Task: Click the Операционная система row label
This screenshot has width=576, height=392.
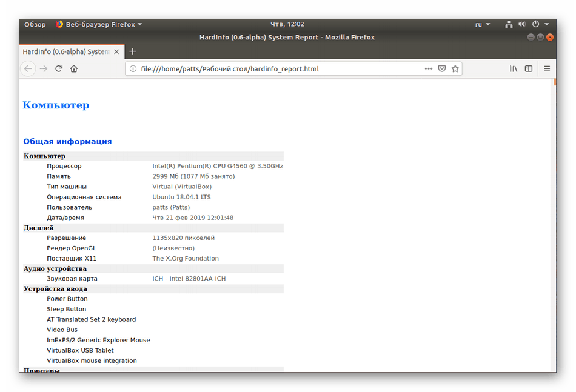Action: [x=84, y=197]
